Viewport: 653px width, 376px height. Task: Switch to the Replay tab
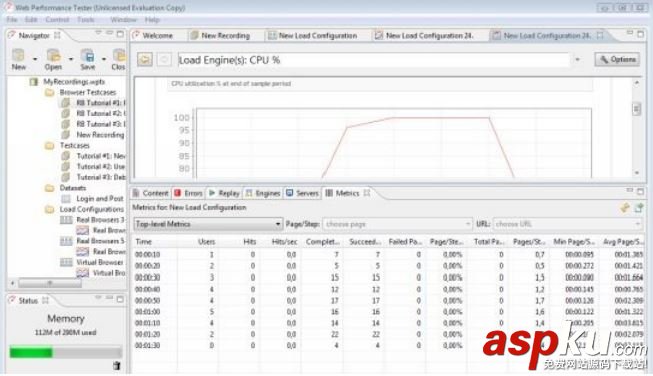pyautogui.click(x=224, y=193)
